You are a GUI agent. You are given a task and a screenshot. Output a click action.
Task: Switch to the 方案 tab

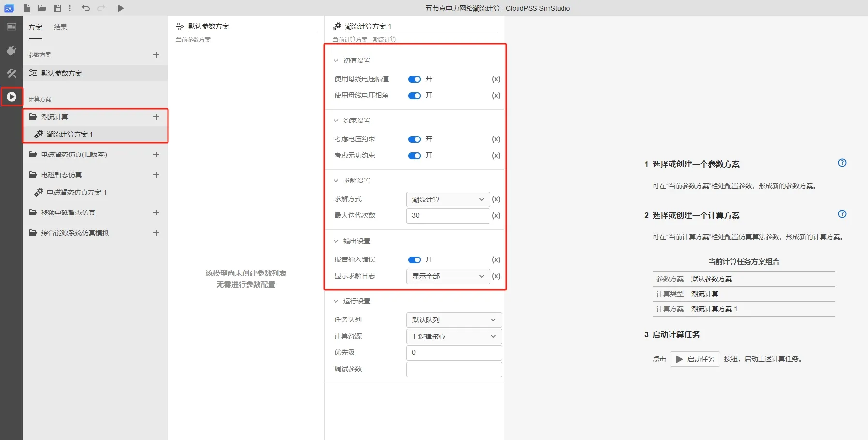coord(35,27)
